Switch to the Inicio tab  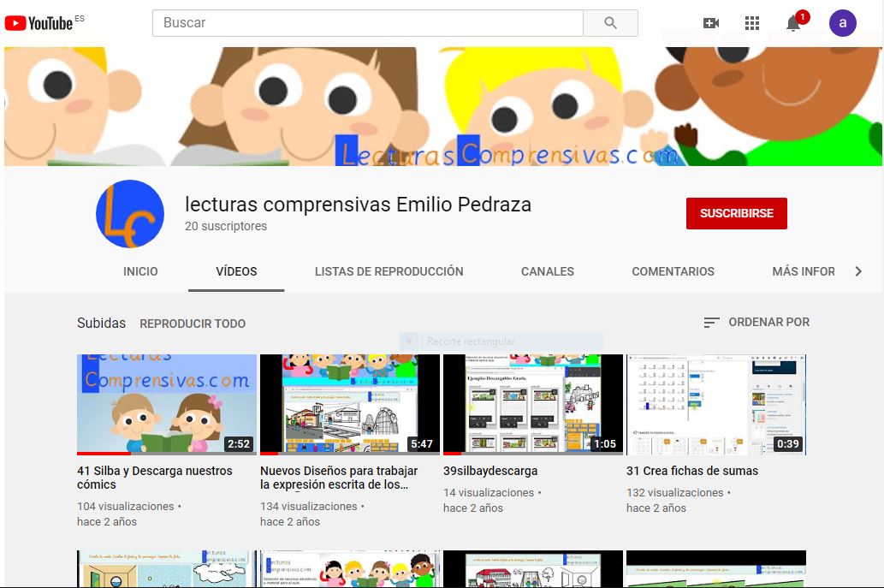140,271
